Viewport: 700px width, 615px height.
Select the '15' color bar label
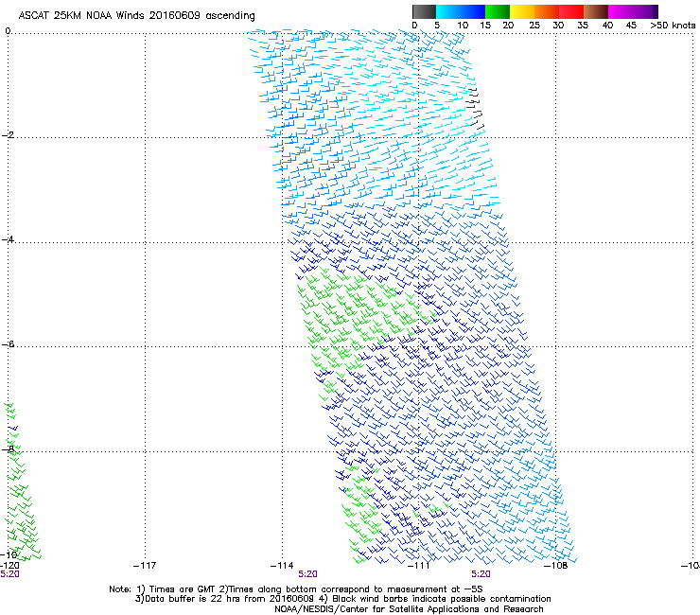[485, 26]
